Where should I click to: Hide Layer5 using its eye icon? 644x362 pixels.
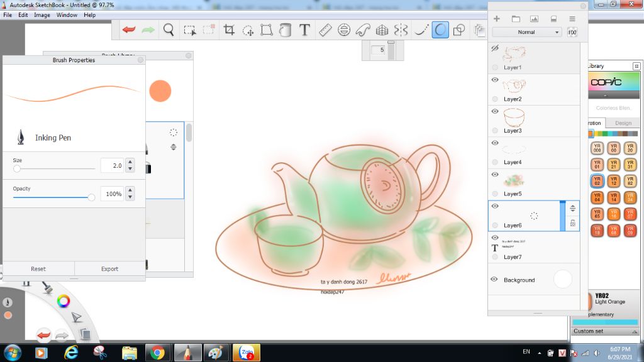pos(495,175)
